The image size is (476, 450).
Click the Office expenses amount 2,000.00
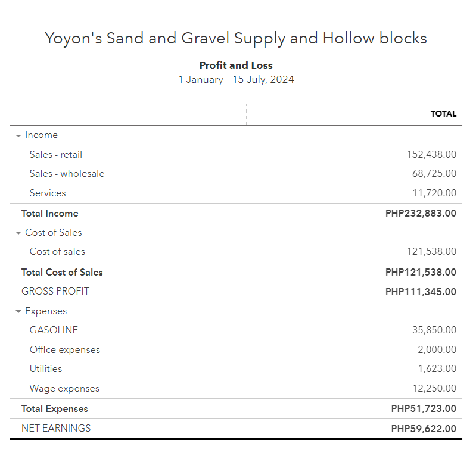(x=437, y=350)
